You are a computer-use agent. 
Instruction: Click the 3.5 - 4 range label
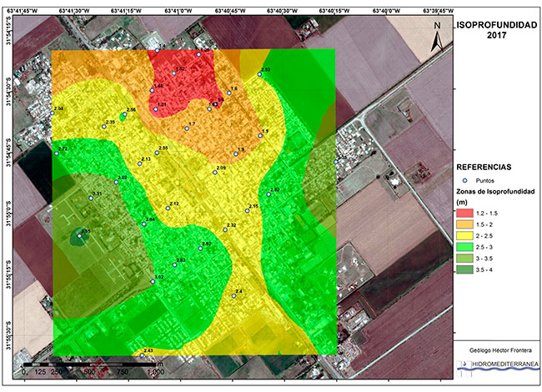click(x=484, y=270)
